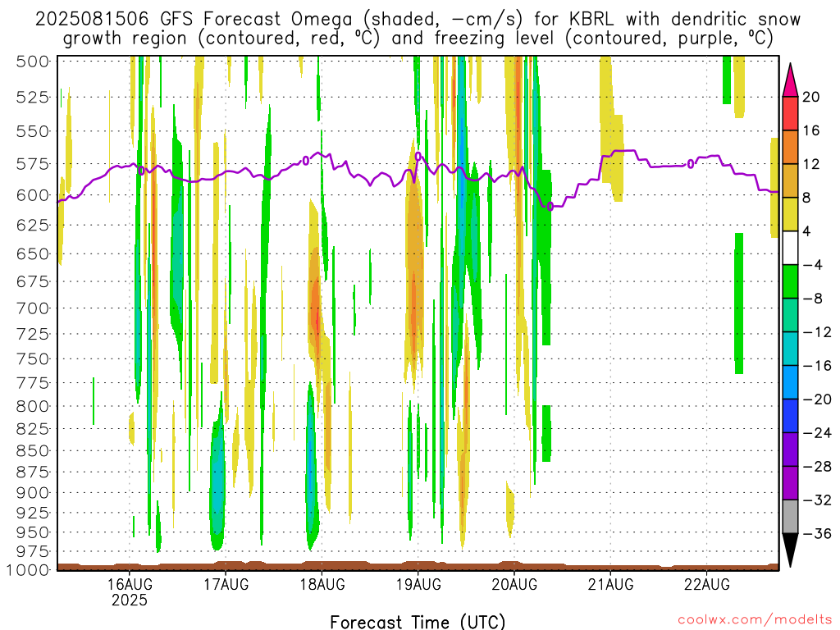Click the 700 pressure level label

(x=33, y=308)
